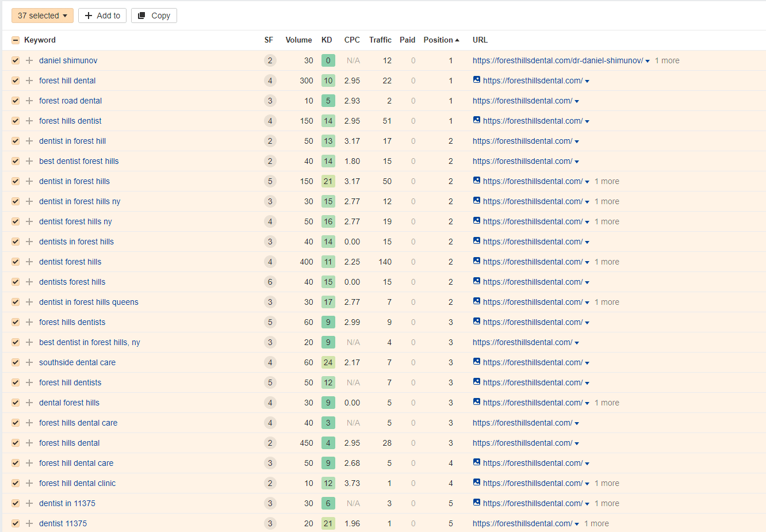Expand URL dropdown arrow for 'best dentist forest hills'
The image size is (766, 532).
click(x=577, y=162)
